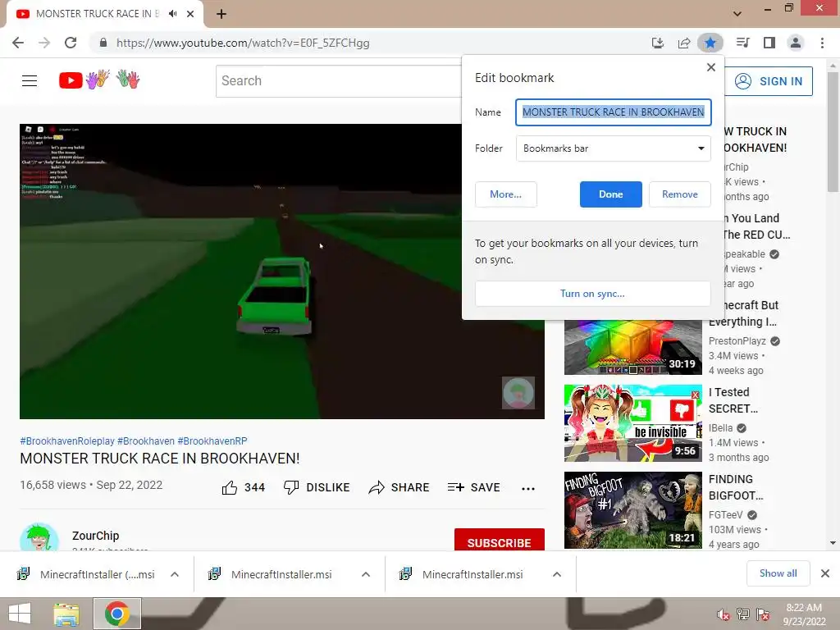
Task: Expand options for the last MinecraftInstaller.msi download
Action: point(557,574)
